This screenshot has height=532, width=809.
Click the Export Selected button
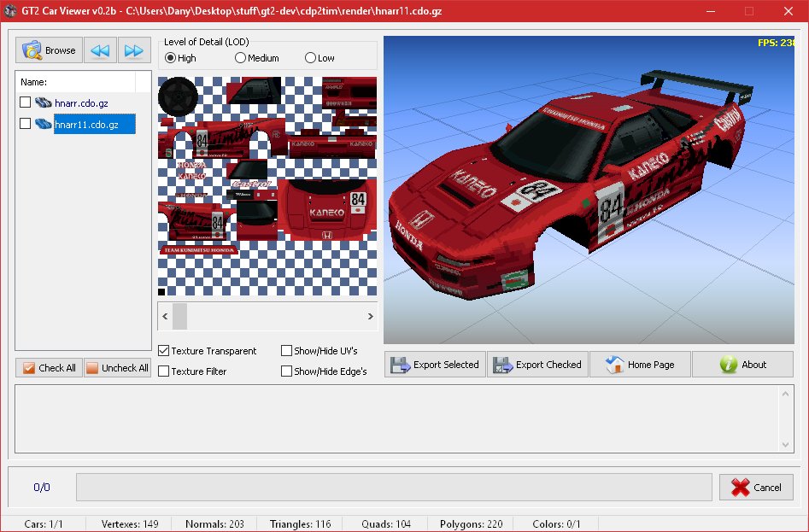435,365
